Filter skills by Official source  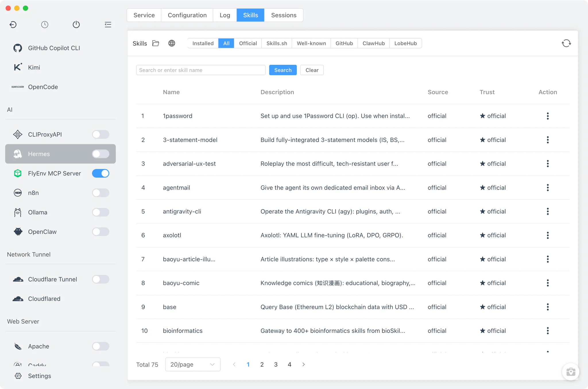248,43
